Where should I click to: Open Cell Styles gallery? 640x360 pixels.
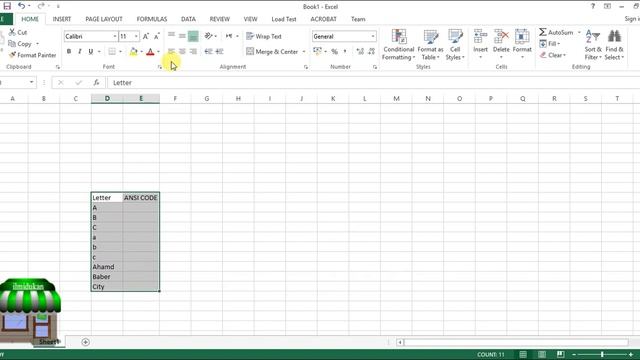pyautogui.click(x=455, y=45)
